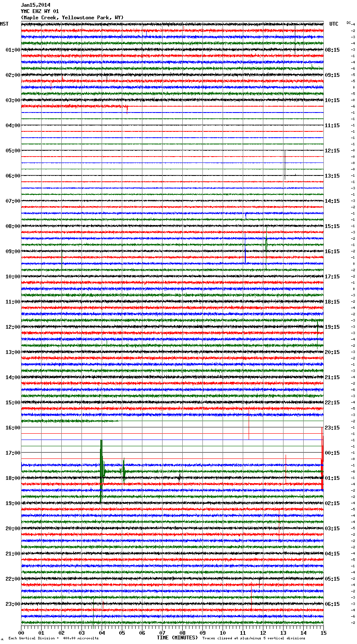Click the UTC time label '22:15'
This screenshot has height=644, width=357.
[332, 403]
